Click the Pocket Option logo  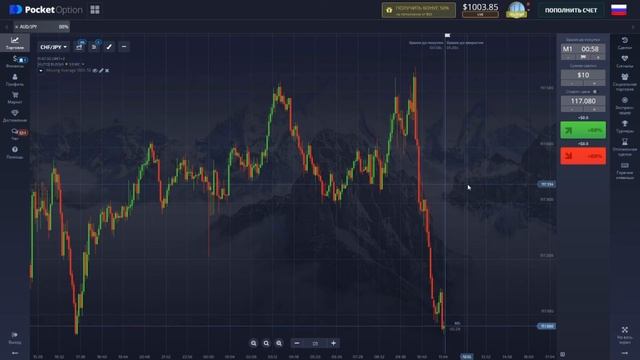pyautogui.click(x=45, y=9)
